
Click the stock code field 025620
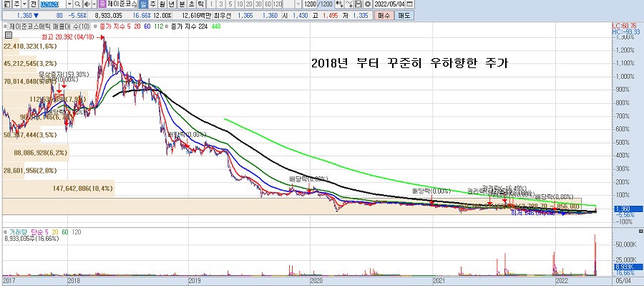[53, 4]
